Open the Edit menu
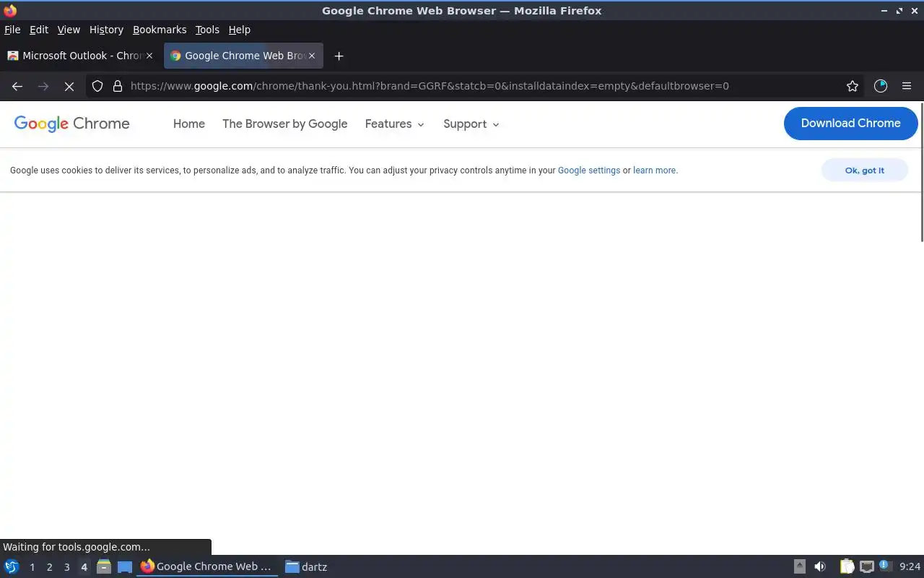Screen dimensions: 924x578 pos(38,30)
